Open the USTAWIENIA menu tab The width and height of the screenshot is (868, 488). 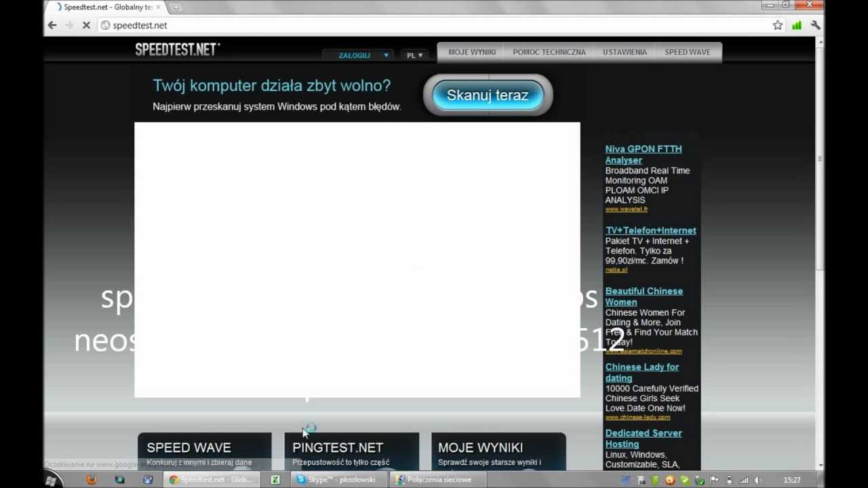coord(625,52)
